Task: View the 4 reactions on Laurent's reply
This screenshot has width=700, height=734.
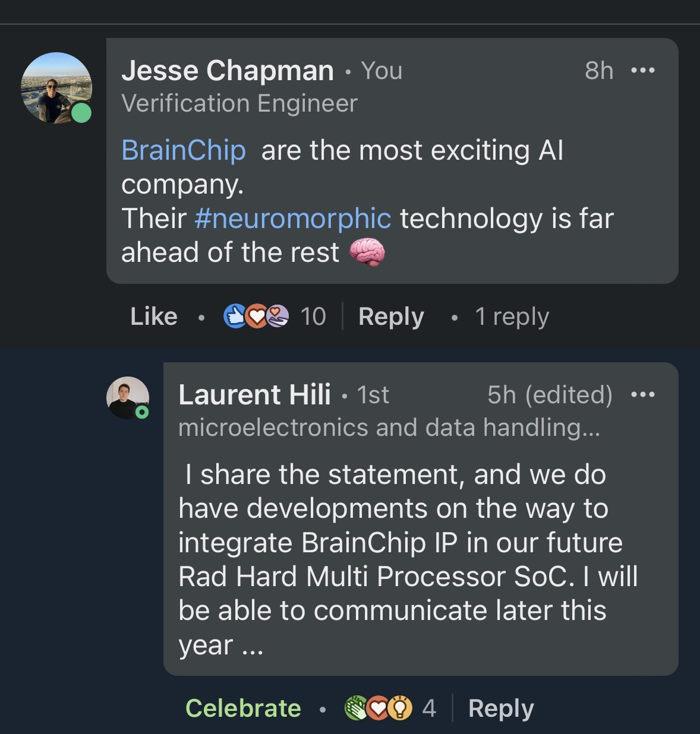Action: 429,708
